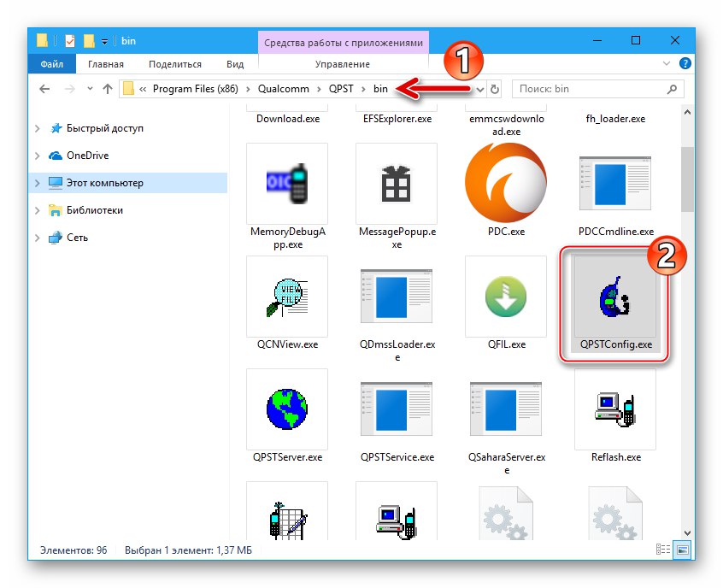Viewport: 723px width, 588px height.
Task: Click the properties quick access icon
Action: point(69,41)
